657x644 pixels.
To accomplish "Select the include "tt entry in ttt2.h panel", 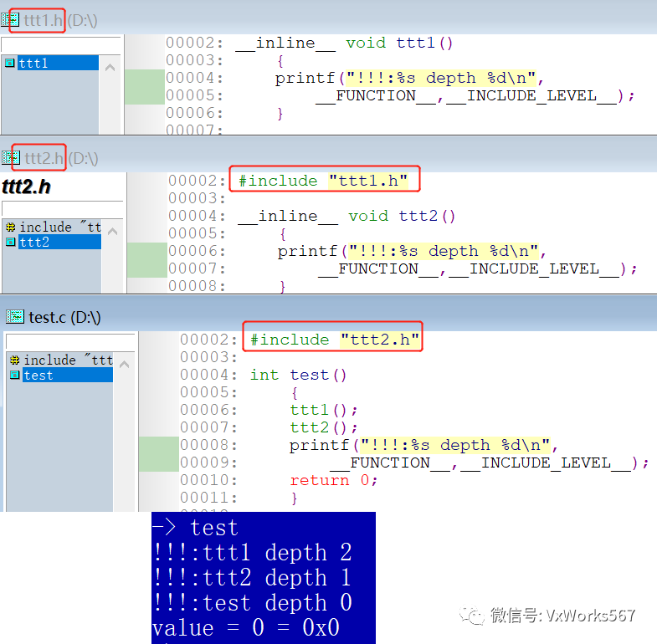I will [x=60, y=227].
